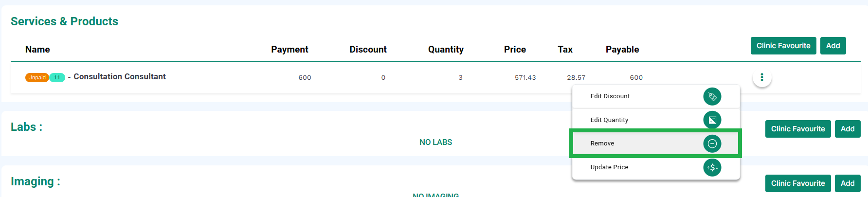Open the three-dot row options menu
The image size is (868, 197).
(x=762, y=77)
